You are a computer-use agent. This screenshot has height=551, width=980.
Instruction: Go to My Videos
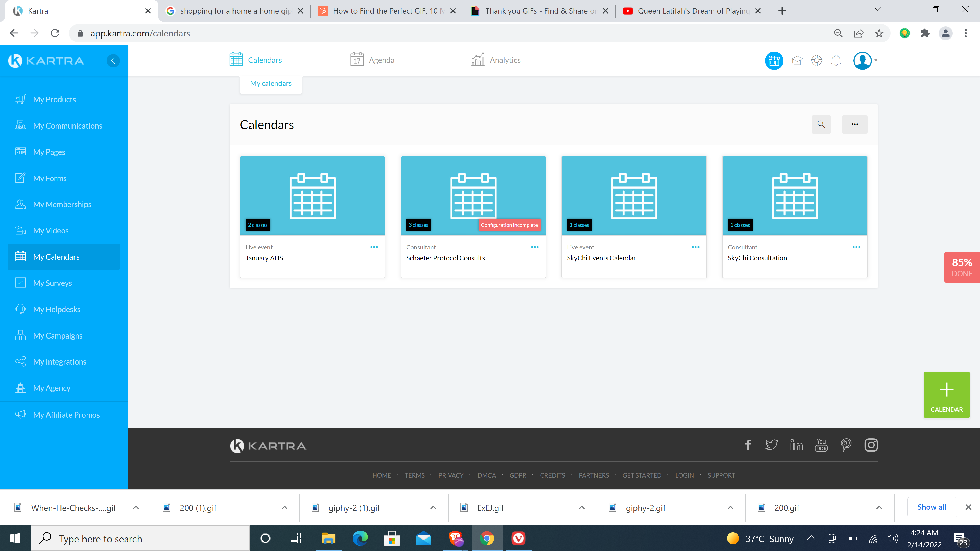pos(51,230)
